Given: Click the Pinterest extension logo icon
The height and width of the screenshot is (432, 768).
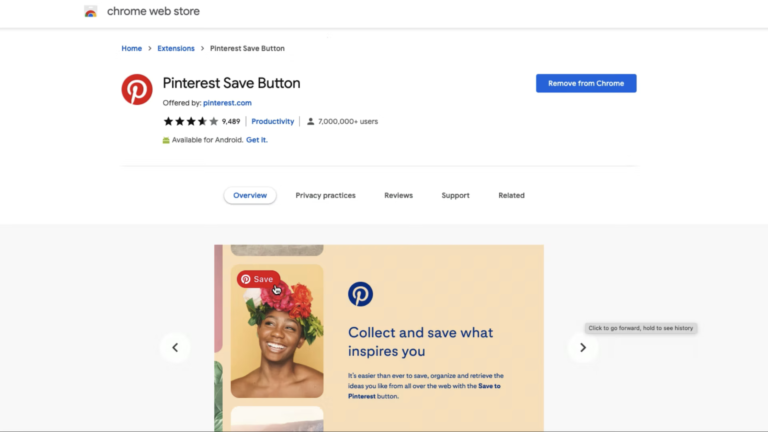Looking at the screenshot, I should tap(137, 89).
